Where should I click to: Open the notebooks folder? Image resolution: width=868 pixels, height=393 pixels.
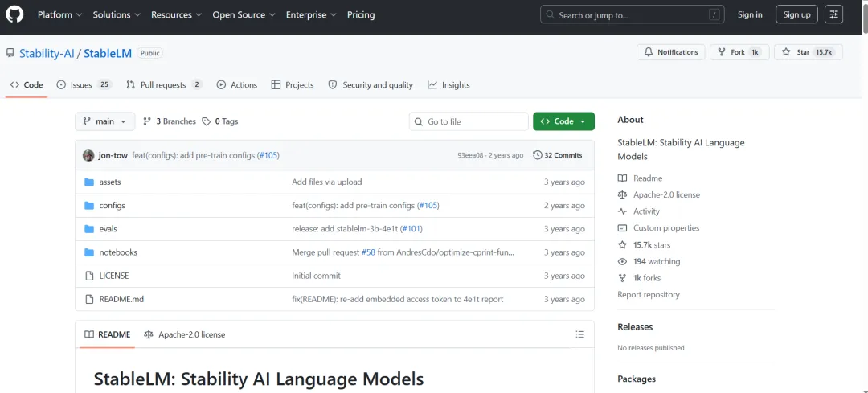tap(118, 252)
